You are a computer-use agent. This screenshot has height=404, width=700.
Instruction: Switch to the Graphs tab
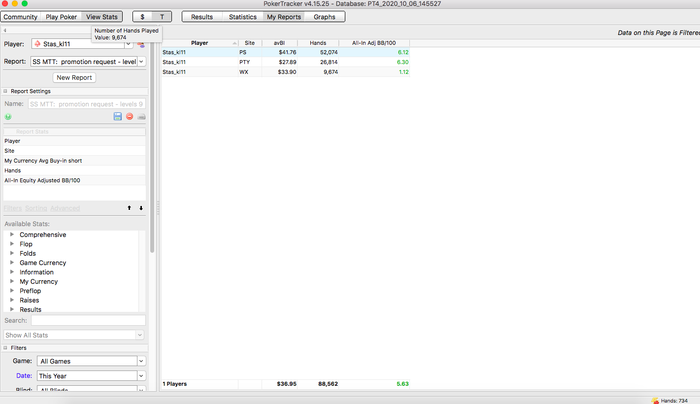[324, 17]
